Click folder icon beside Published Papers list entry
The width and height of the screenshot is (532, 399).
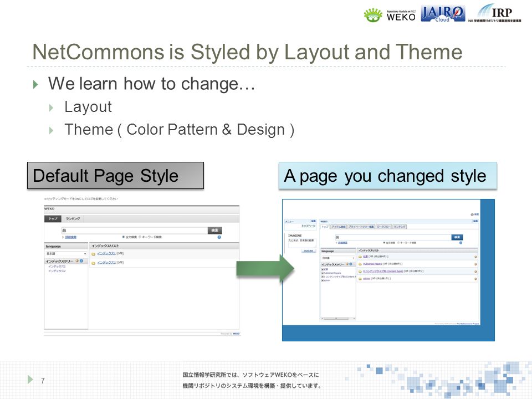tap(360, 264)
